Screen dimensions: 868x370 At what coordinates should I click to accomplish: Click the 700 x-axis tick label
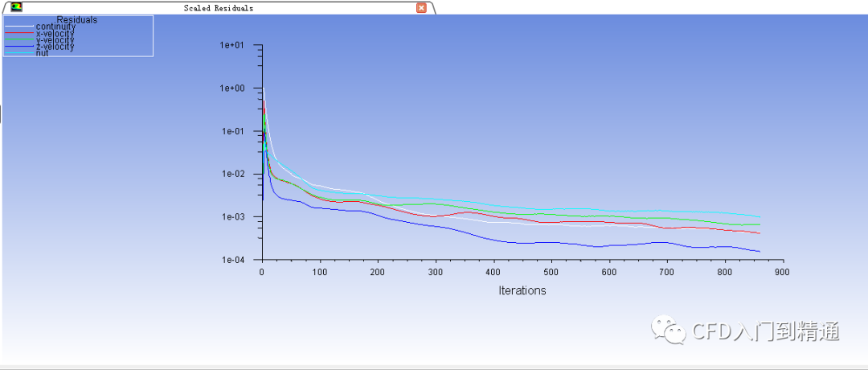(x=666, y=272)
